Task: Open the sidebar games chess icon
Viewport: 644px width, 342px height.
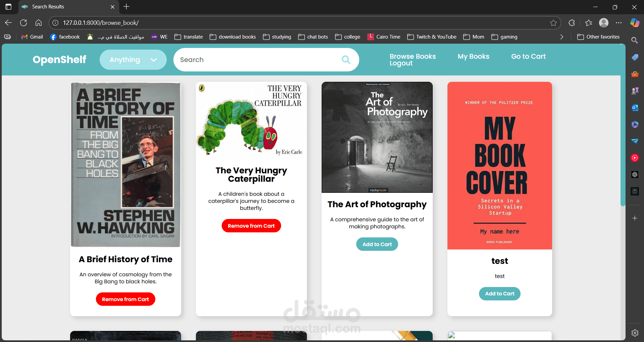Action: coord(635,91)
